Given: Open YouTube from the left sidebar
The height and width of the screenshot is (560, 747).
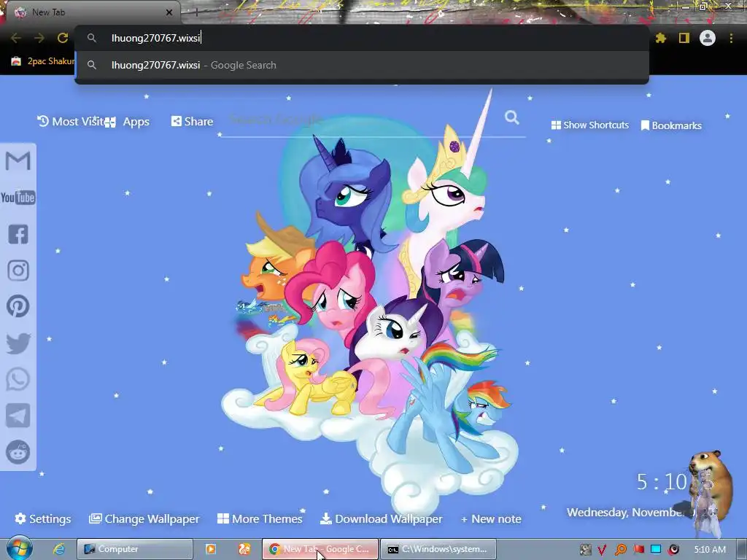Looking at the screenshot, I should click(18, 198).
